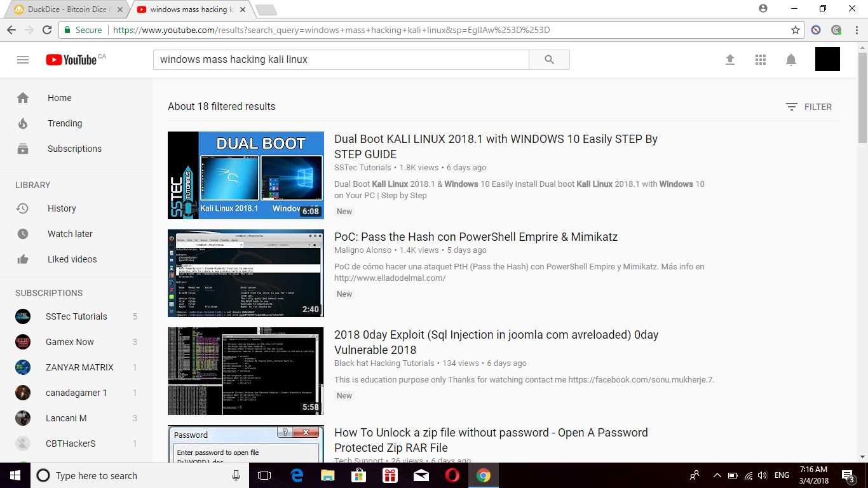Click the ENG language indicator
Screen dimensions: 868x488
[782, 475]
